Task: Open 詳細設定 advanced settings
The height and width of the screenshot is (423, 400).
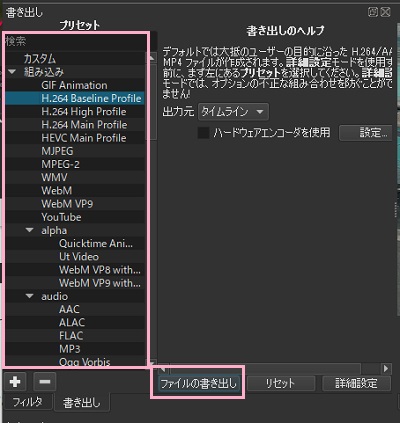Action: 356,384
